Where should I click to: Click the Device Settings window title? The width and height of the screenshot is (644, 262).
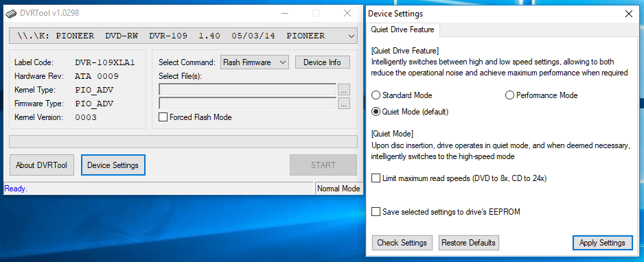pos(395,14)
